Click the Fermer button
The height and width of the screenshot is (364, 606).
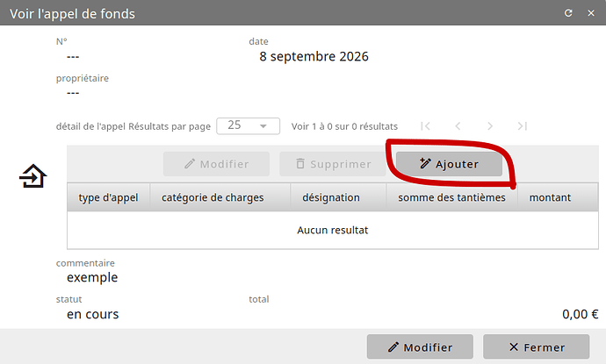pos(537,347)
